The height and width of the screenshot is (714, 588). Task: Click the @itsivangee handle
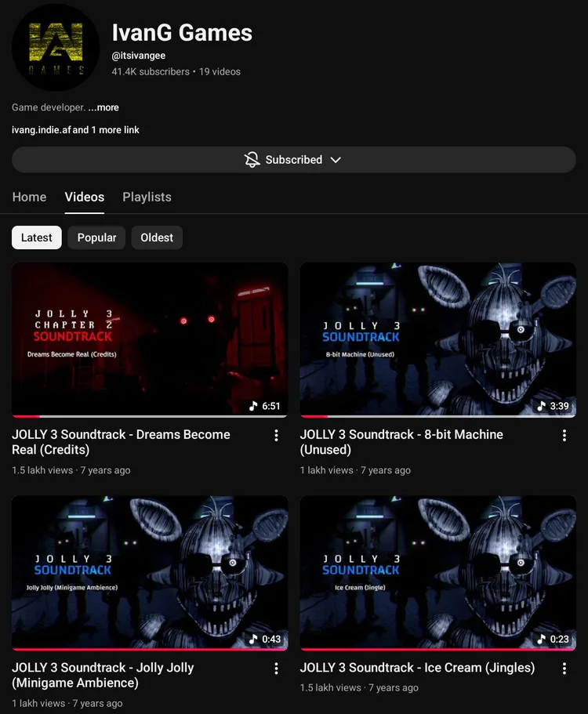coord(139,56)
